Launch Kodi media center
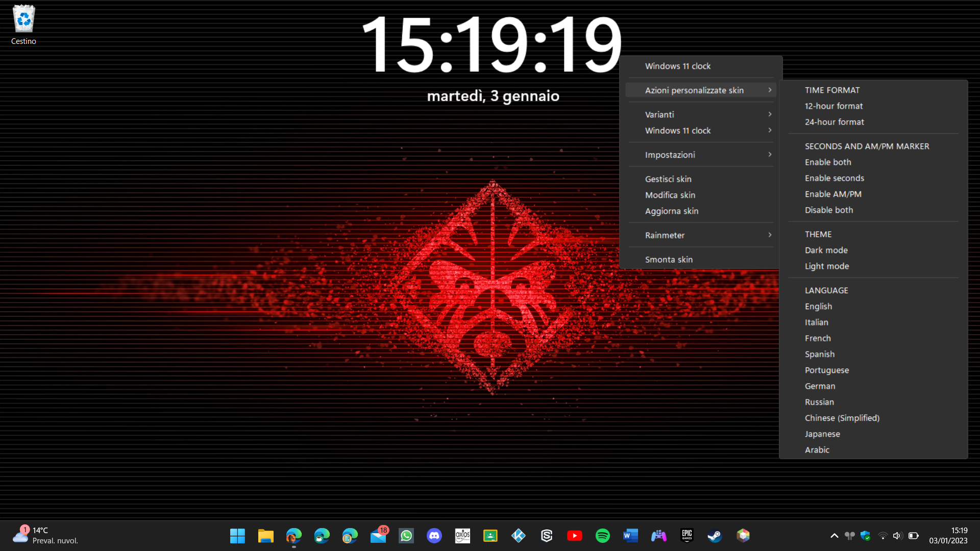Screen dimensions: 980x551 tap(519, 536)
